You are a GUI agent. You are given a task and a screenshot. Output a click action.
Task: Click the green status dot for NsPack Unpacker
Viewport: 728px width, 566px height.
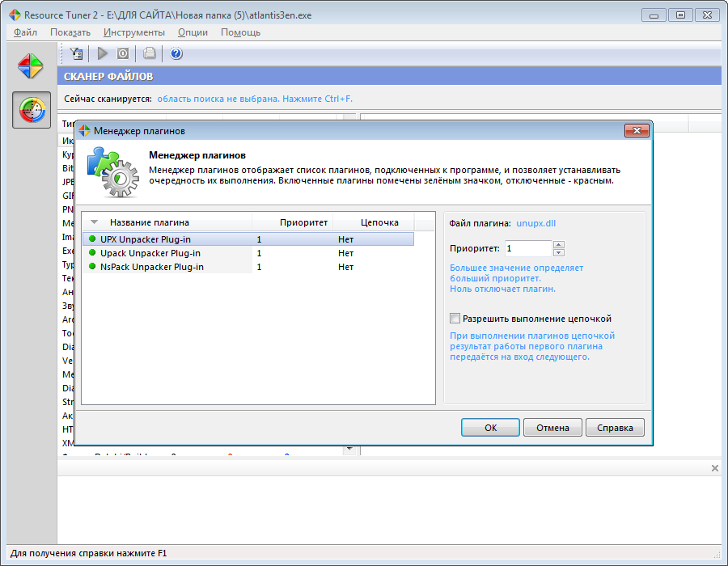coord(92,266)
